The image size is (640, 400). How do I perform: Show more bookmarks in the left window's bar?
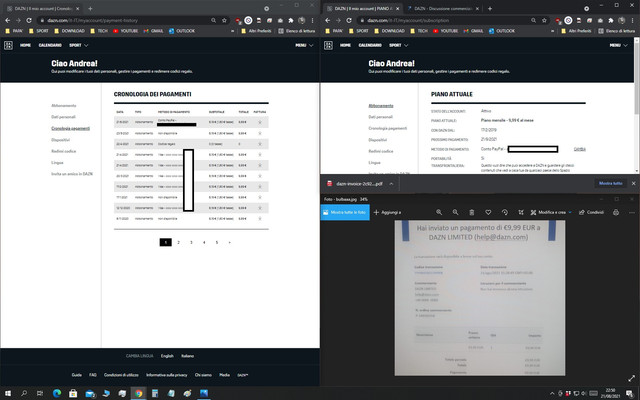pyautogui.click(x=233, y=31)
